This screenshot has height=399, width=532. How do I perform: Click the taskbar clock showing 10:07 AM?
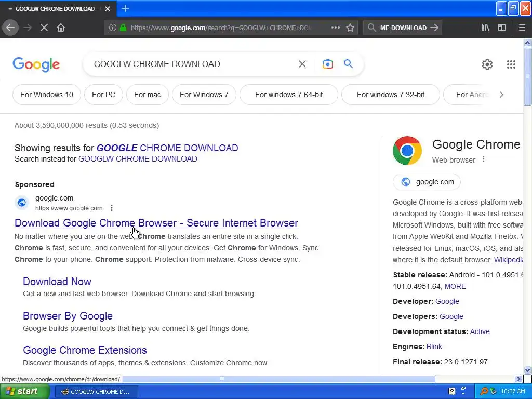tap(513, 392)
